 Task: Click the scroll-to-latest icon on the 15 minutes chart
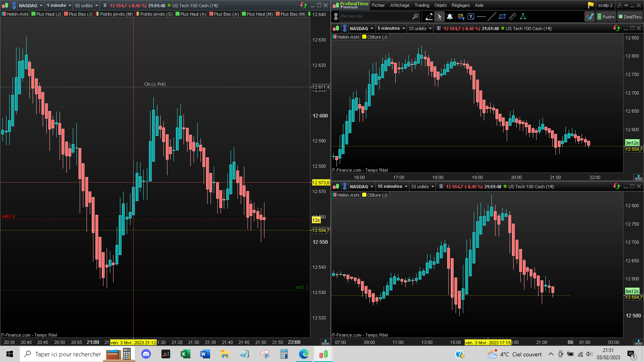point(638,342)
